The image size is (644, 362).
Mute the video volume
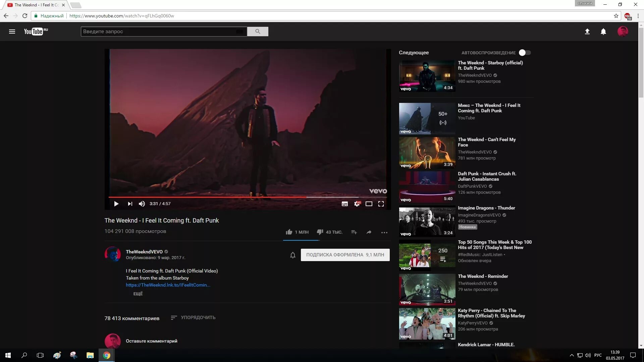tap(142, 204)
